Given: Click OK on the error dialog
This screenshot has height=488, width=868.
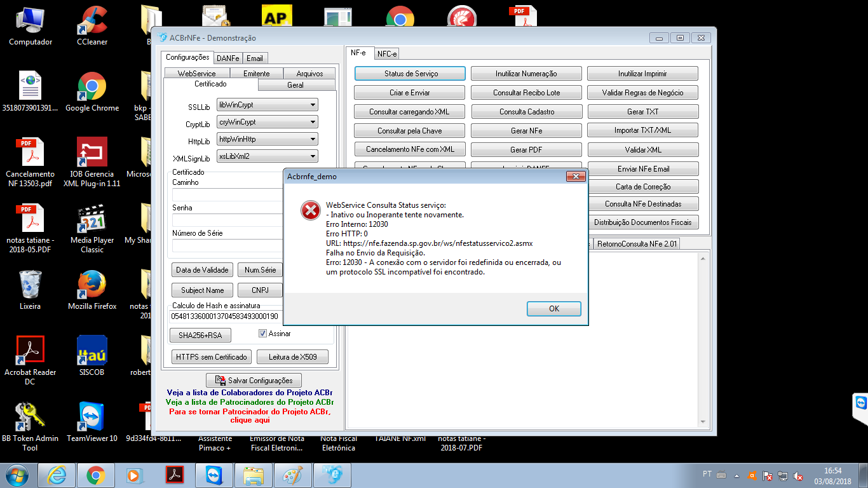Looking at the screenshot, I should (554, 309).
